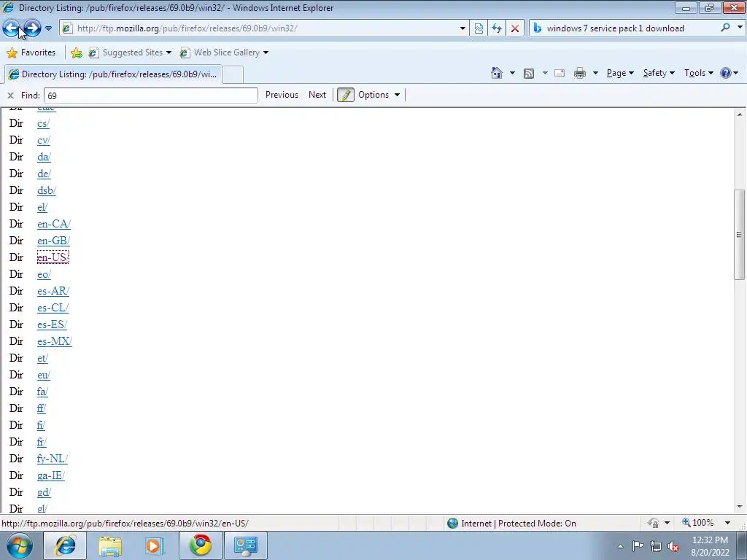
Task: Click Next in the Find bar
Action: [317, 95]
